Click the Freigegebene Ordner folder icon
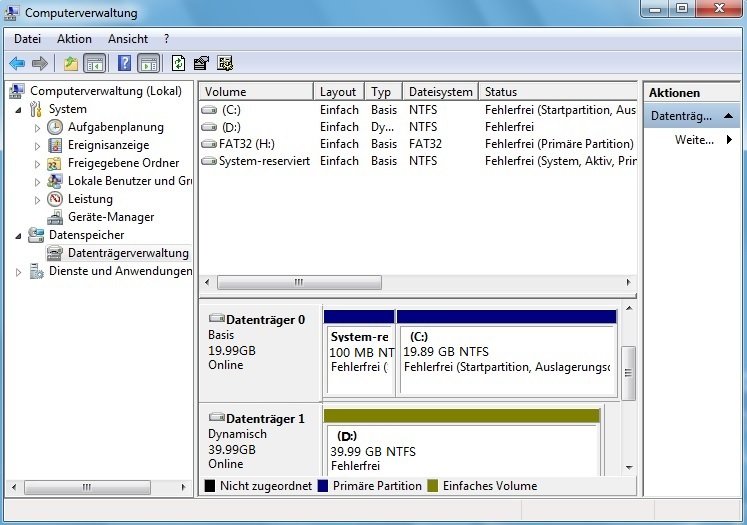Image resolution: width=747 pixels, height=525 pixels. click(54, 163)
